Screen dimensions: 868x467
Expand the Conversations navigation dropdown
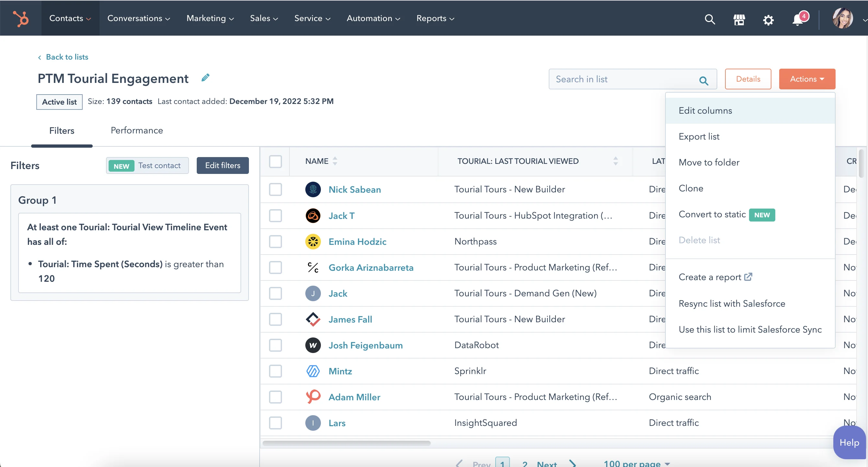coord(138,18)
